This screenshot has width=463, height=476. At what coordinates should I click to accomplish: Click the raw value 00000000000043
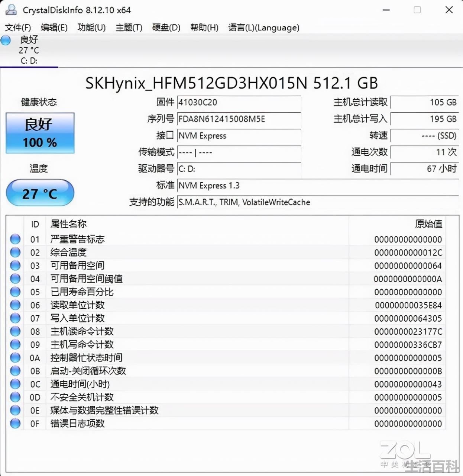[408, 384]
